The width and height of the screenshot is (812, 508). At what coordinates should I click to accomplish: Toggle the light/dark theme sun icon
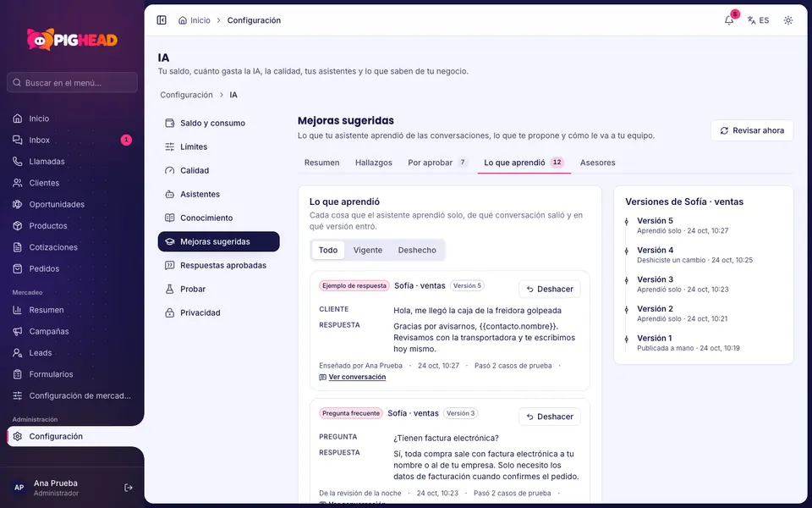[x=787, y=20]
